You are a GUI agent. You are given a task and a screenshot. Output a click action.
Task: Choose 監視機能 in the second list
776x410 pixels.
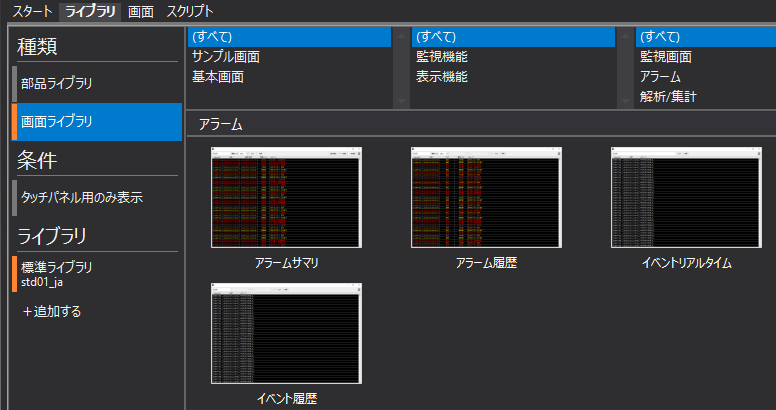[442, 57]
